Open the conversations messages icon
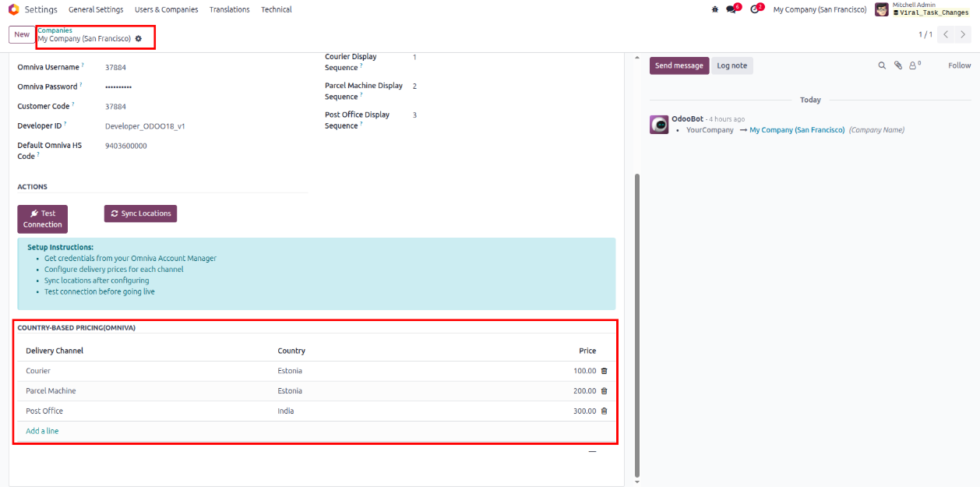 (x=732, y=9)
